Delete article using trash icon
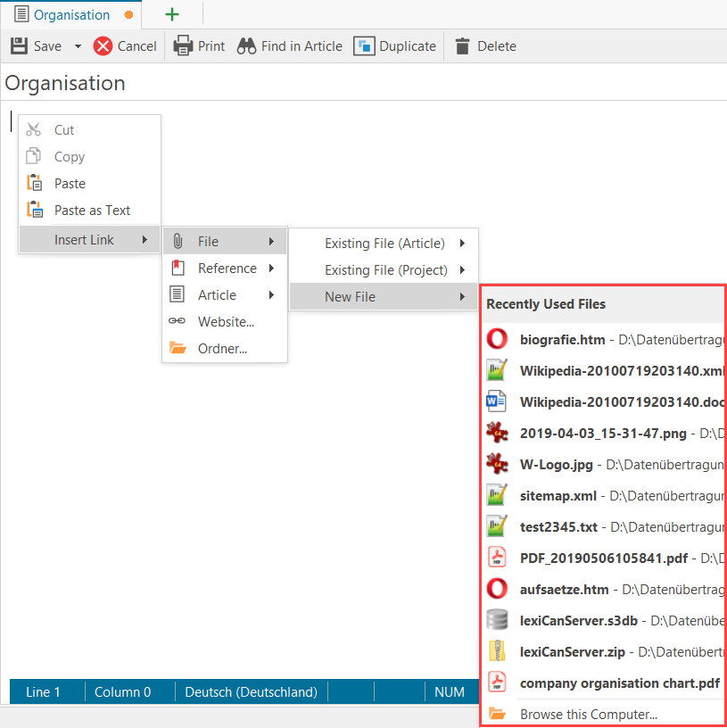The width and height of the screenshot is (727, 728). tap(462, 46)
